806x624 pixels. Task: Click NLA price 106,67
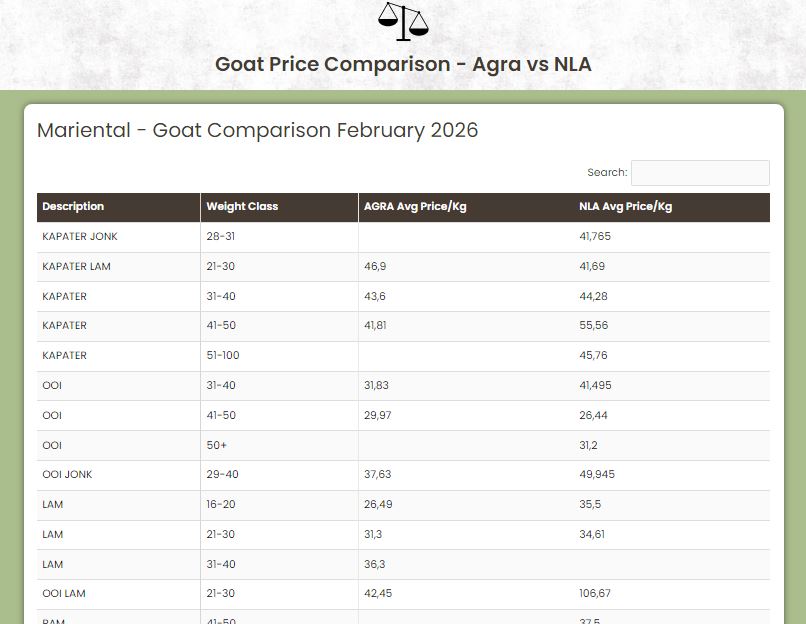595,593
